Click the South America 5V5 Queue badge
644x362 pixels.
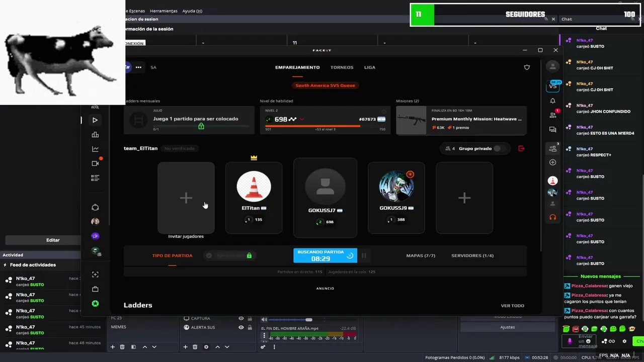[325, 85]
